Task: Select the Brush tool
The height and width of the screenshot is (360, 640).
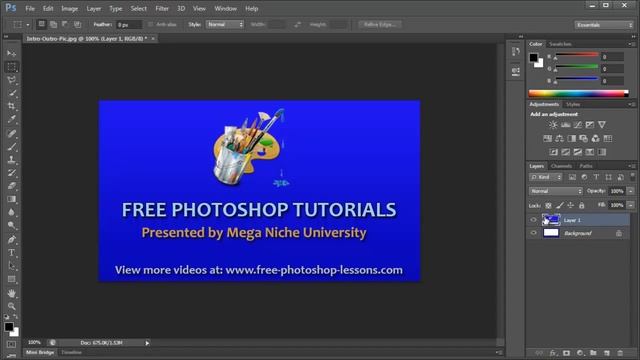Action: point(11,147)
